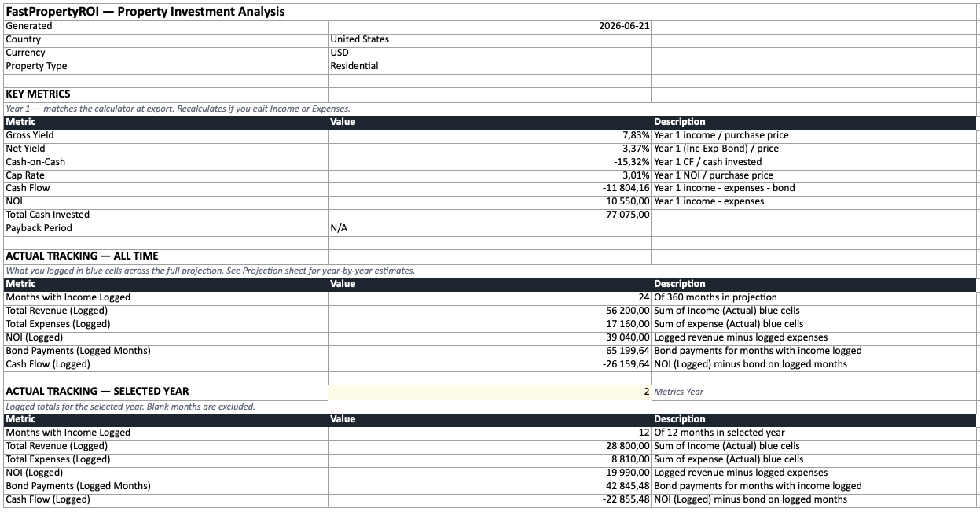Click description 'Year 1 (Inc-Exp-Bond) / price'
This screenshot has width=980, height=512.
pyautogui.click(x=717, y=149)
